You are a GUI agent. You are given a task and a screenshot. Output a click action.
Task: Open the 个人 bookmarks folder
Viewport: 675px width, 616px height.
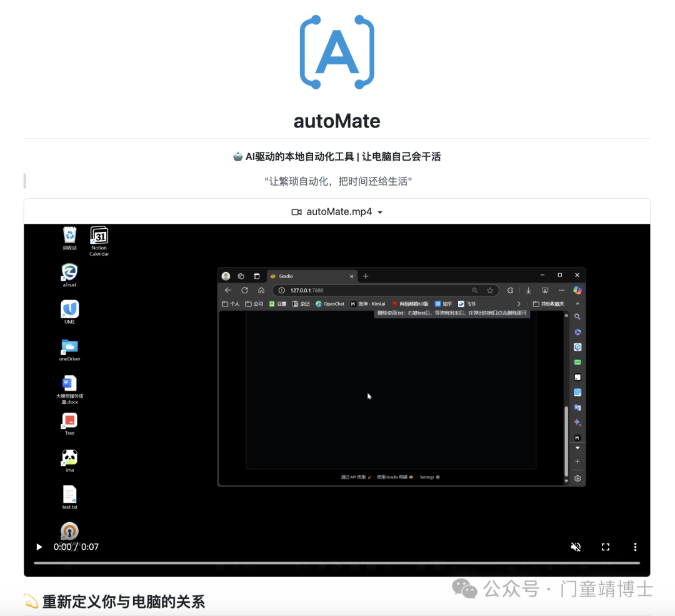coord(231,304)
